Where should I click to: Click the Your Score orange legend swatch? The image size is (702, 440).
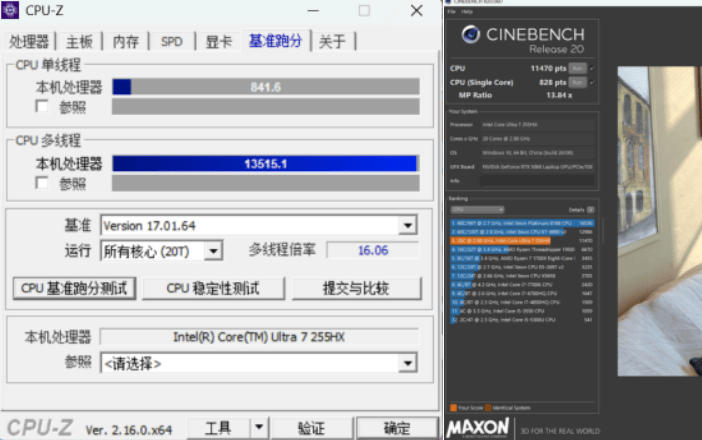[x=453, y=408]
